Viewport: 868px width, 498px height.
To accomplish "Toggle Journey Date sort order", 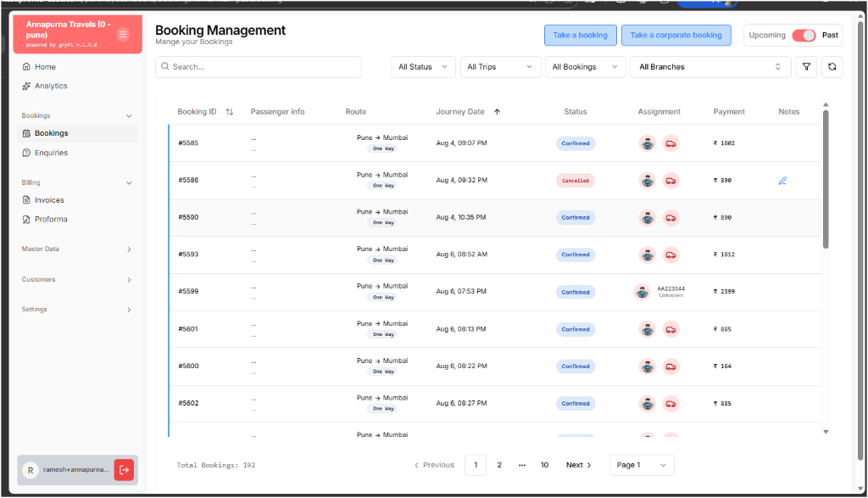I will point(497,111).
